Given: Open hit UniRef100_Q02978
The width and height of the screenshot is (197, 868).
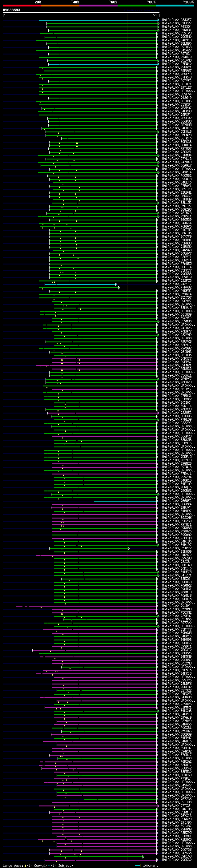Looking at the screenshot, I should 177,460.
